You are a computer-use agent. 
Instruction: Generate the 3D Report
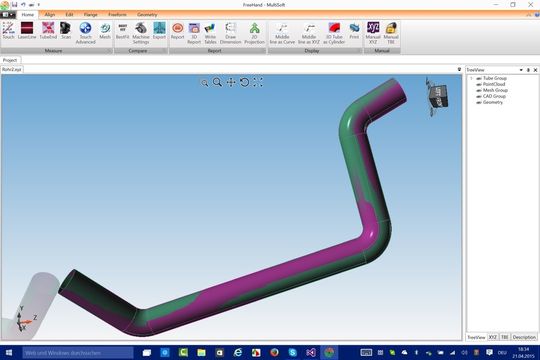[194, 33]
